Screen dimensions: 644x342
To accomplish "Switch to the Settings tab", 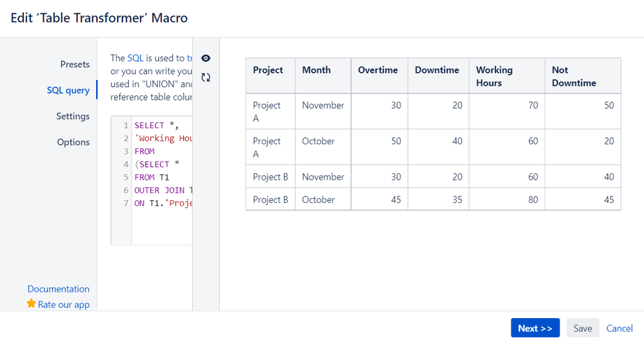I will (73, 117).
